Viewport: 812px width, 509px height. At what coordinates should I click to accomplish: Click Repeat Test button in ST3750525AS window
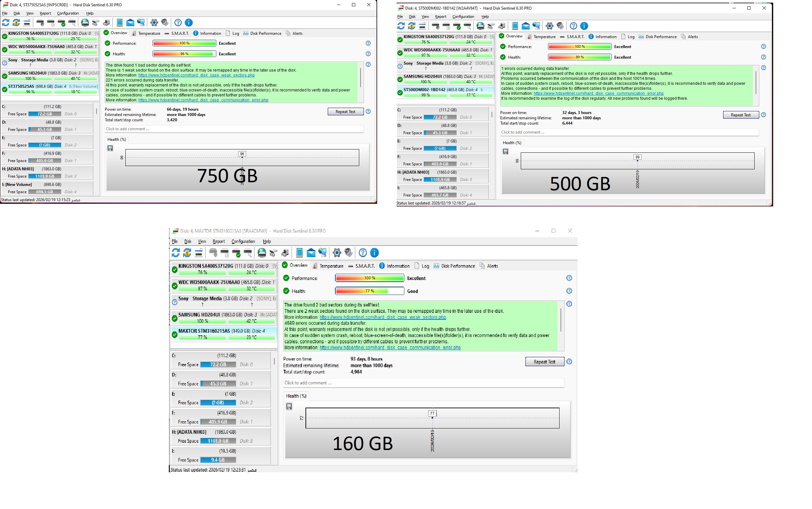345,111
